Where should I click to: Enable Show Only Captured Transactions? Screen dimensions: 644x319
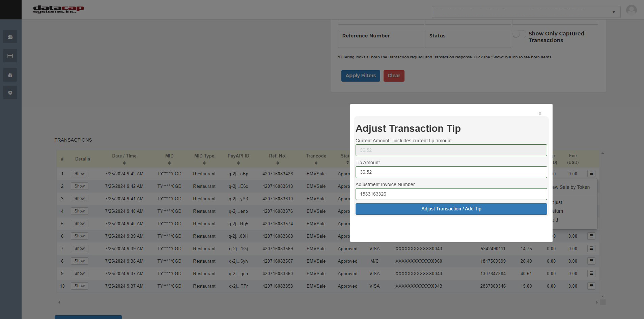(x=519, y=34)
